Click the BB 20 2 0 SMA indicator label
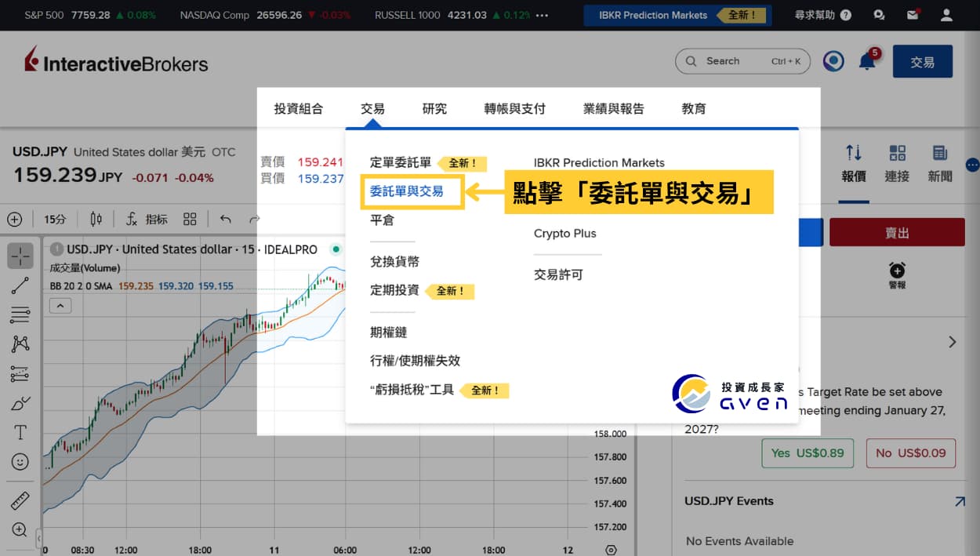 pos(81,286)
